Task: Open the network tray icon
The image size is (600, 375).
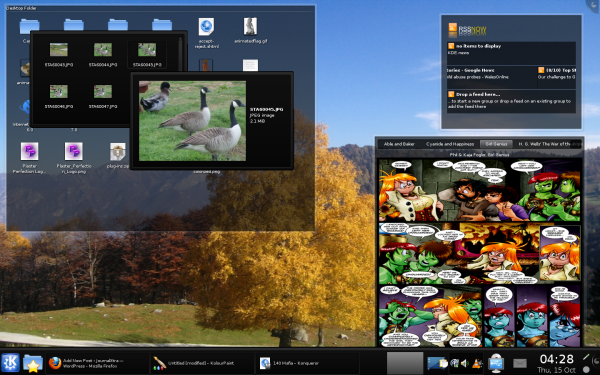Action: tap(455, 363)
